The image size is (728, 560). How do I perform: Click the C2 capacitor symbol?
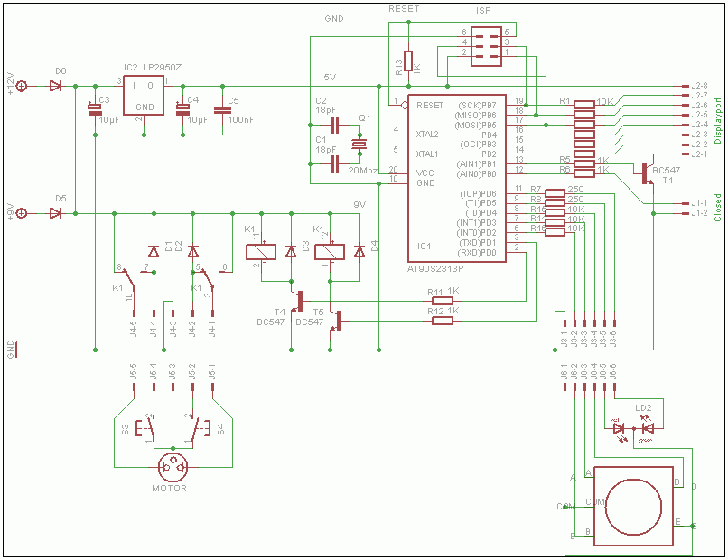coord(335,125)
